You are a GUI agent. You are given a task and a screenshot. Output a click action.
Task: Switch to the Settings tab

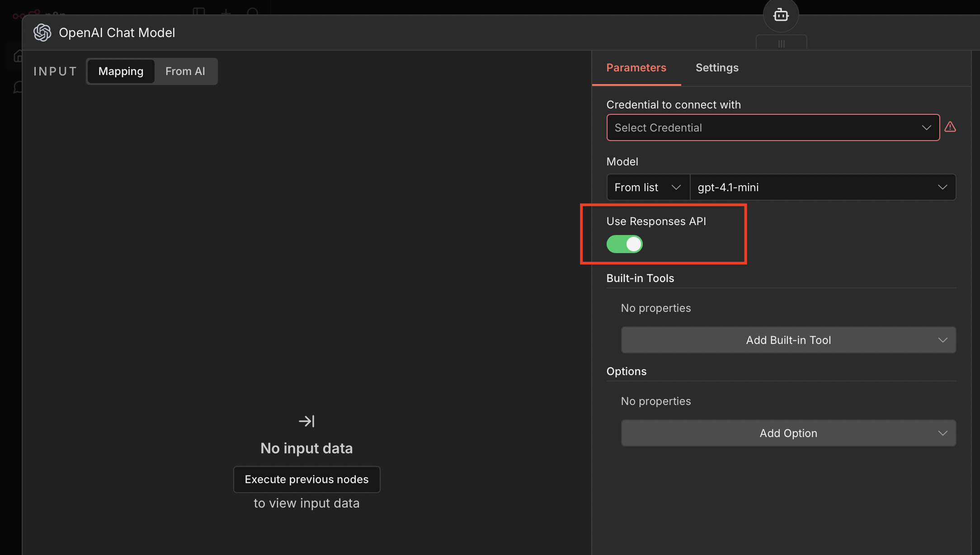tap(716, 68)
